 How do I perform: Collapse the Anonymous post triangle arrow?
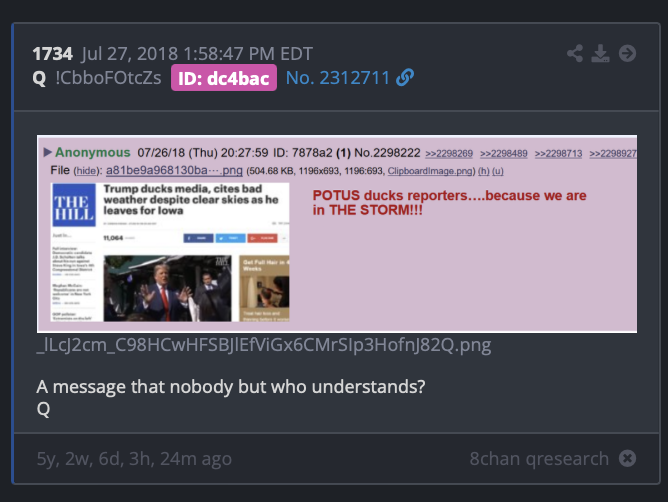[47, 152]
